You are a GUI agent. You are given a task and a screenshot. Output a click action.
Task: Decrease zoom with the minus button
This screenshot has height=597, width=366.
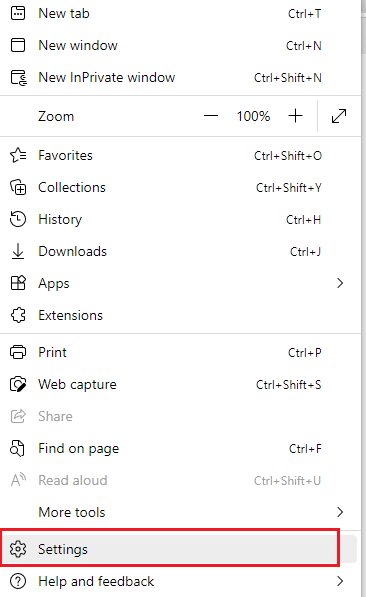point(211,116)
